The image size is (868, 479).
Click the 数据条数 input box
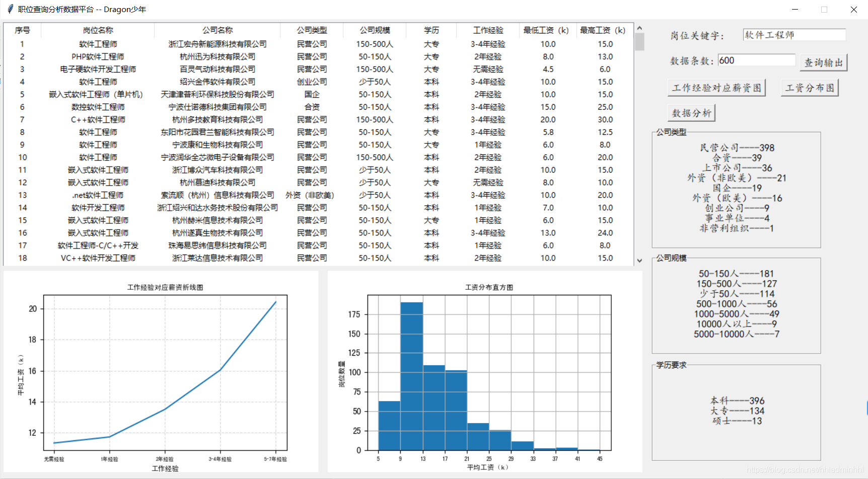[756, 60]
